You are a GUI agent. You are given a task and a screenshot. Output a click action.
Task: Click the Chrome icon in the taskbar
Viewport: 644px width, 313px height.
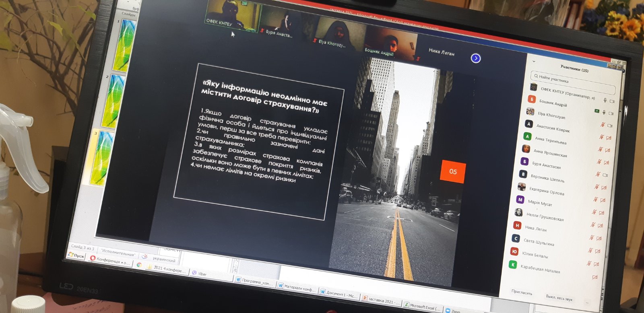point(139,265)
